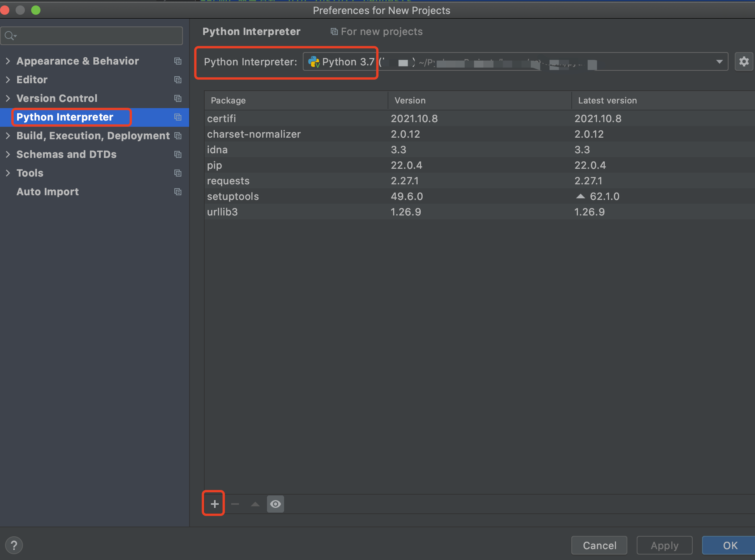Select Python Interpreter in settings sidebar

coord(65,117)
